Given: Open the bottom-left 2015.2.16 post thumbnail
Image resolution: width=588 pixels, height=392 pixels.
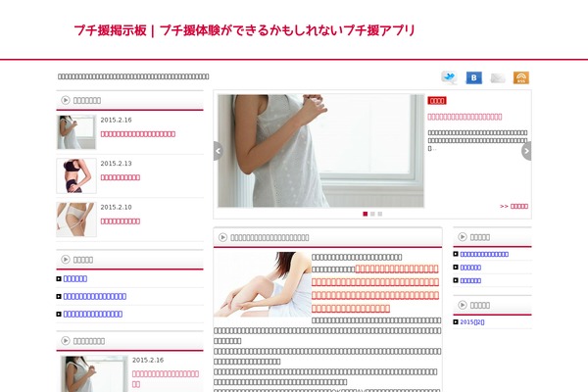Looking at the screenshot, I should (x=94, y=373).
